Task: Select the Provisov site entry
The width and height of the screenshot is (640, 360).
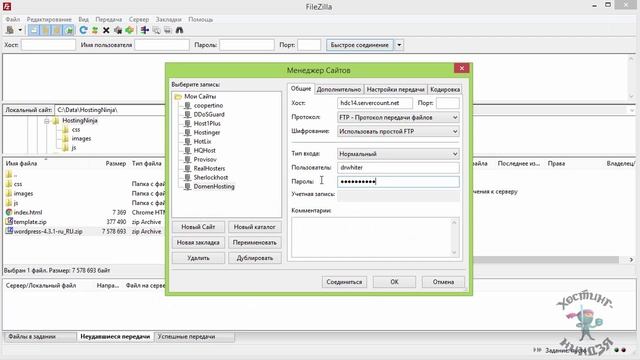Action: coord(205,159)
